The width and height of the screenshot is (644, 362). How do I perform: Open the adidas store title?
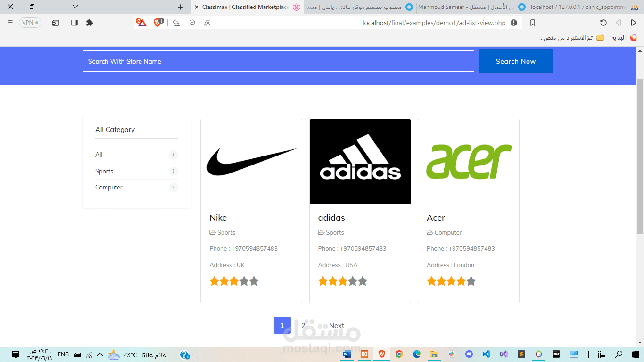click(331, 218)
